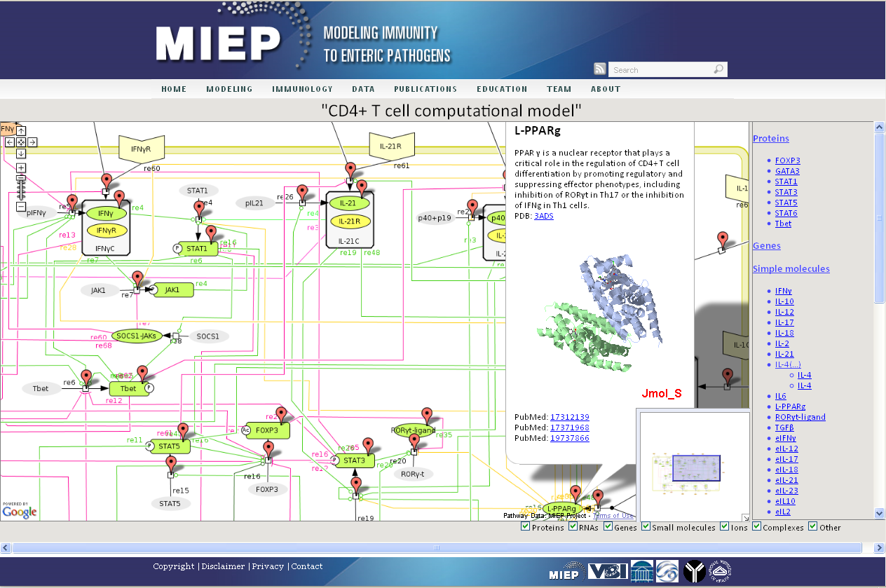Click the sidebar's vertical scrollbar thumb
The width and height of the screenshot is (886, 588).
click(880, 217)
